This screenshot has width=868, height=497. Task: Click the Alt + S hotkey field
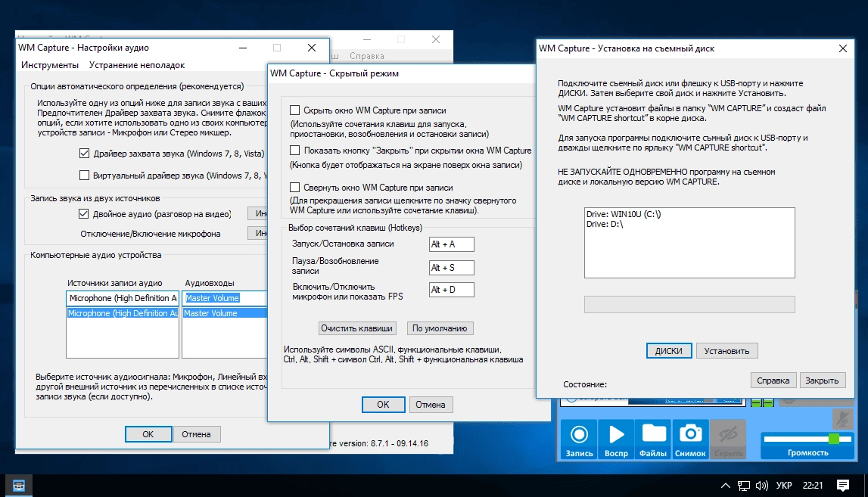(x=451, y=267)
